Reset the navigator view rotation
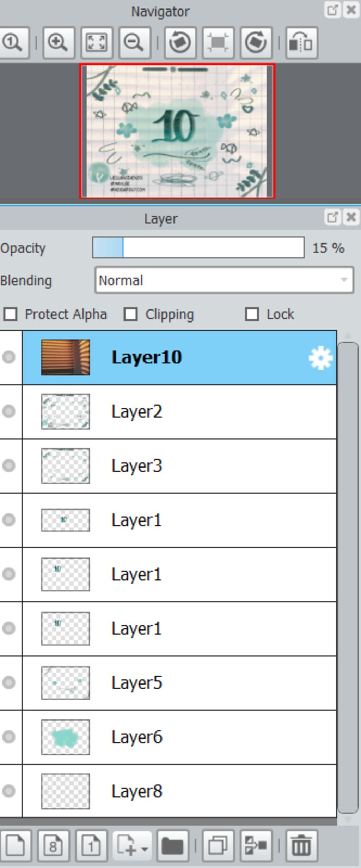Image resolution: width=361 pixels, height=868 pixels. 218,43
